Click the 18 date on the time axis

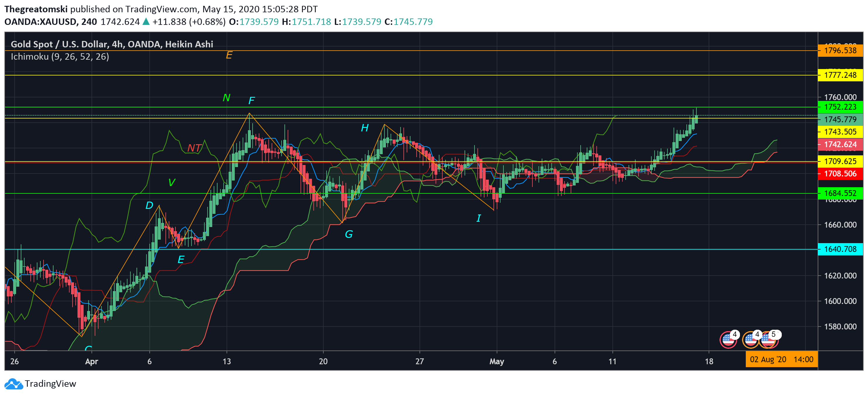(x=709, y=361)
